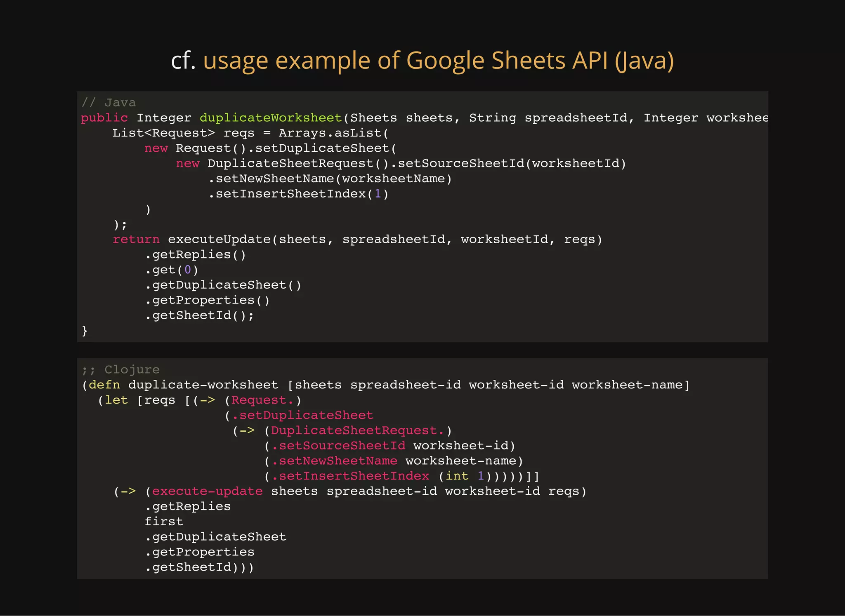Click the '// Java' comment line
This screenshot has width=845, height=616.
pyautogui.click(x=109, y=103)
